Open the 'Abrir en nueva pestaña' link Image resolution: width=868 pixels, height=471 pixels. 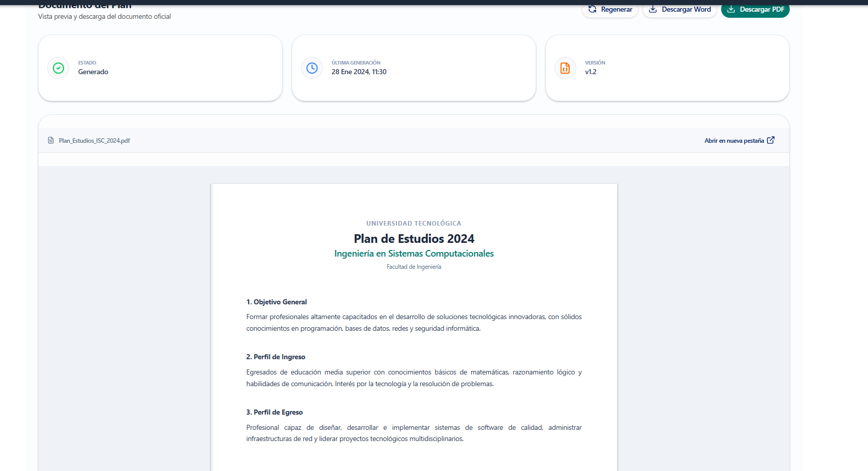pos(734,141)
